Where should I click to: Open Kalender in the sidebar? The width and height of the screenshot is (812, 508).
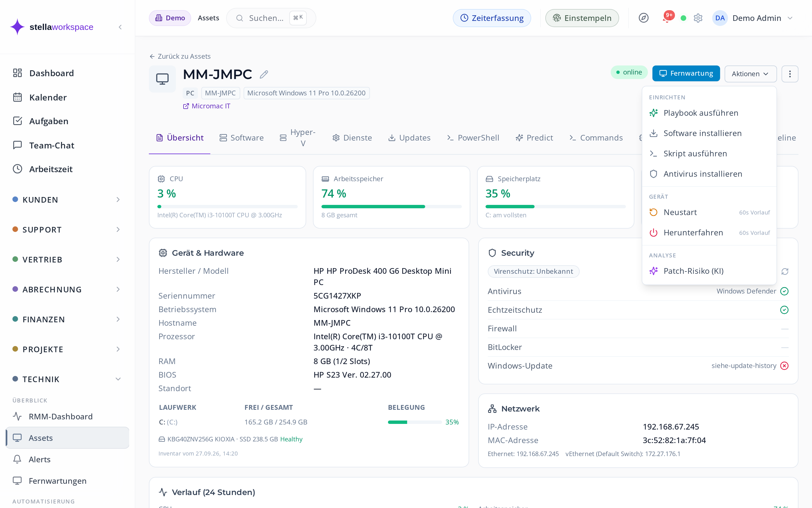(x=67, y=97)
